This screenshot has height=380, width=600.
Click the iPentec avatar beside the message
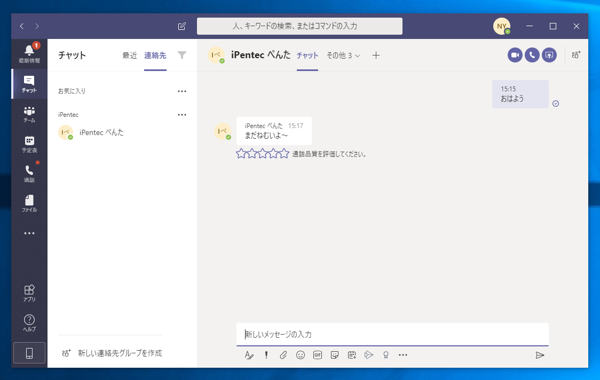tap(223, 131)
